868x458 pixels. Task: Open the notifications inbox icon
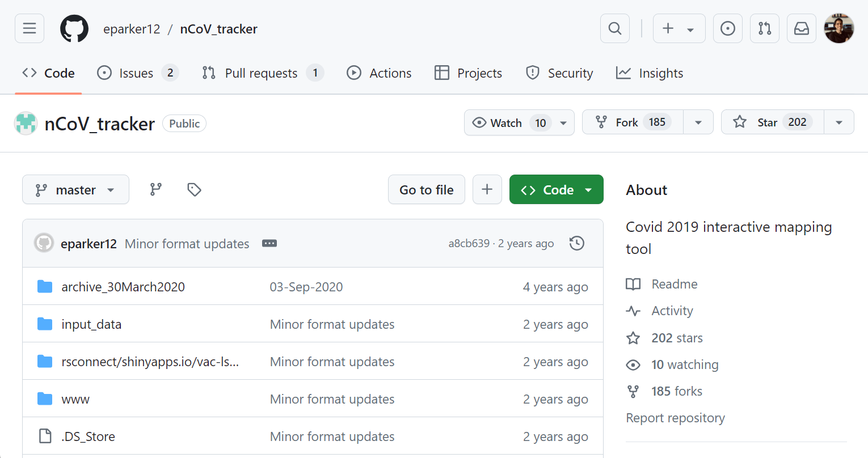coord(801,28)
